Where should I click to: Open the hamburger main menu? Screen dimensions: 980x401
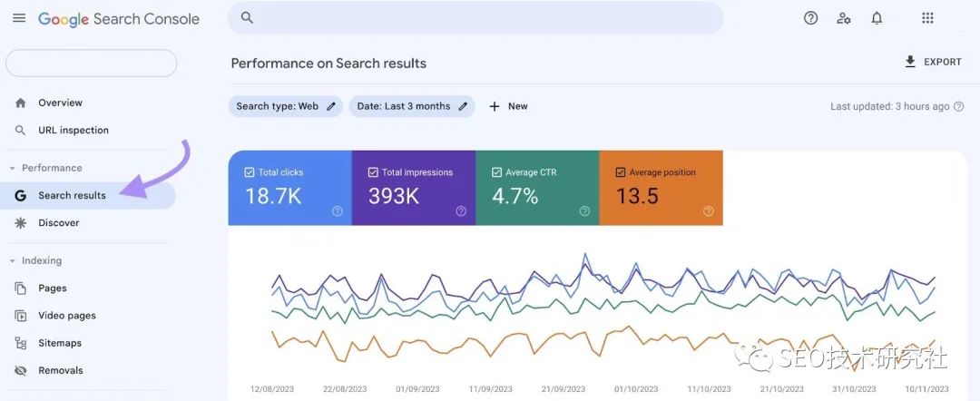(x=19, y=18)
